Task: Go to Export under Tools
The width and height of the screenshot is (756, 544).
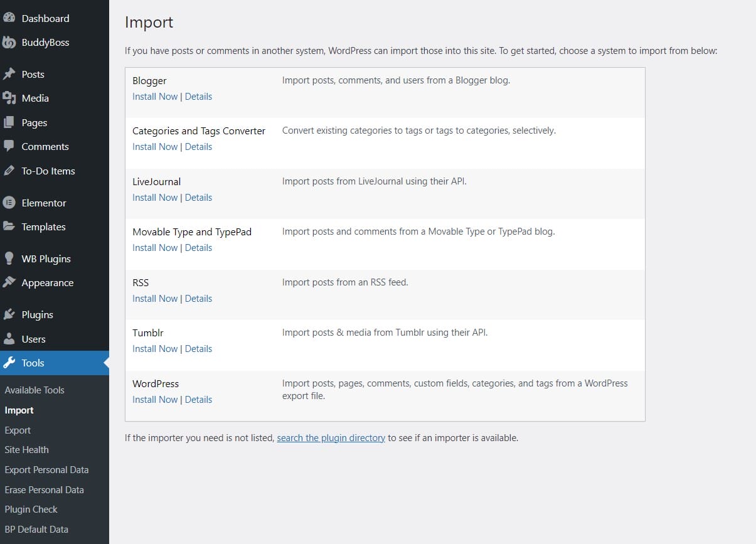Action: tap(18, 430)
